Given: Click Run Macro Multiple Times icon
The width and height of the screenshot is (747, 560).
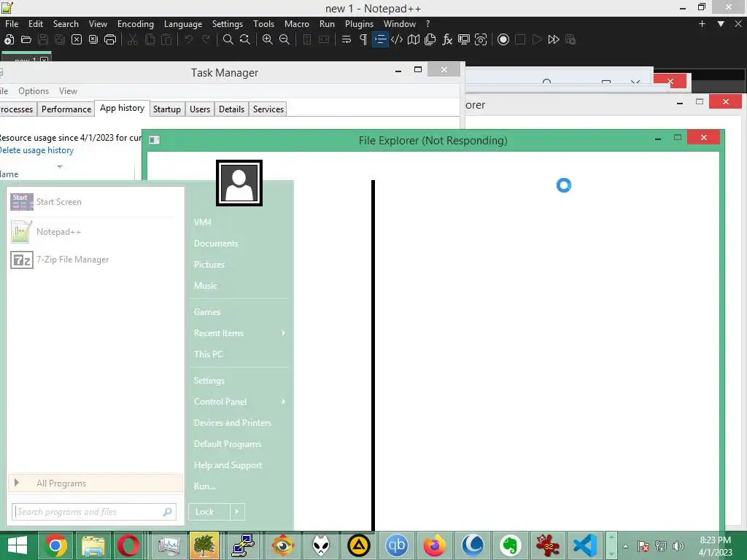Looking at the screenshot, I should click(554, 39).
